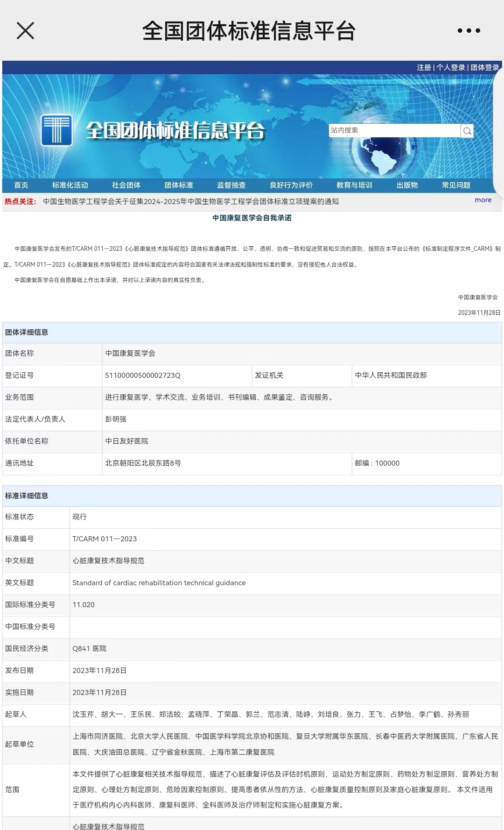Select English title Standard of cardiac rehabilitation
The width and height of the screenshot is (504, 830).
pos(159,583)
